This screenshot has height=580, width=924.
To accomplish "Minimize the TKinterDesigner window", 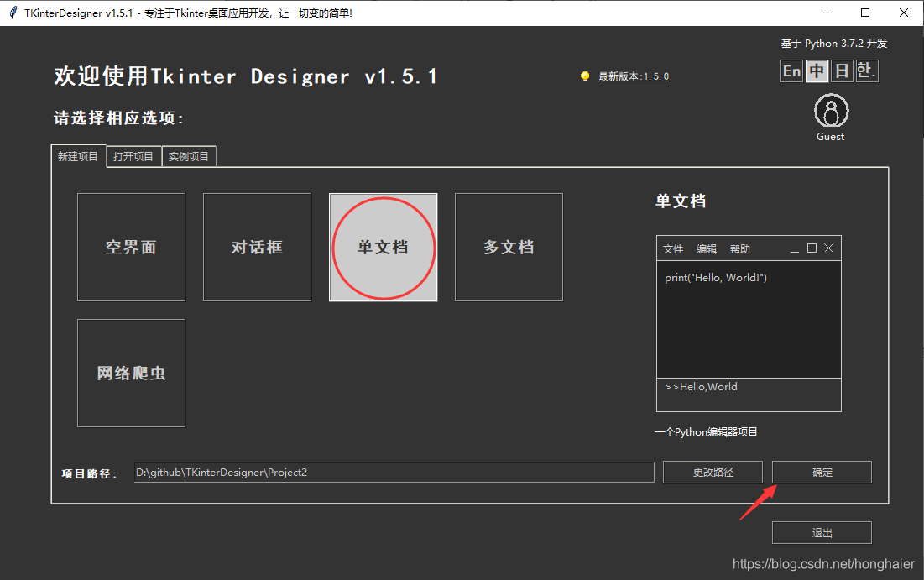I will point(827,13).
